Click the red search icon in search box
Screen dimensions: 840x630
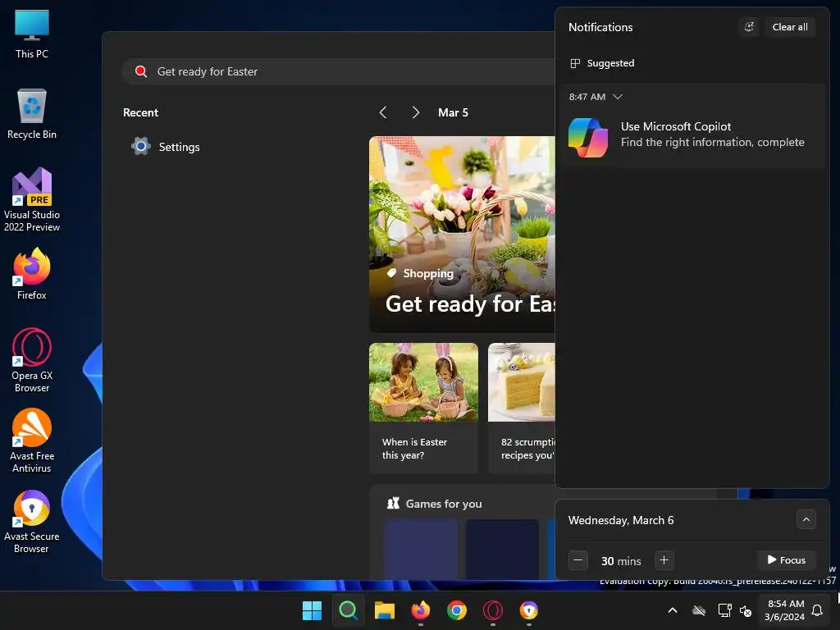141,71
